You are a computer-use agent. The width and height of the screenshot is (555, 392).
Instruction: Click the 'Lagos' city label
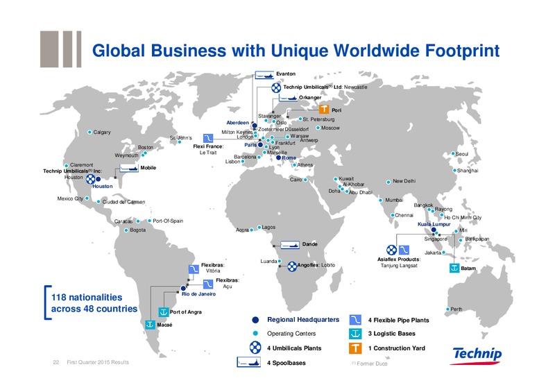point(268,227)
